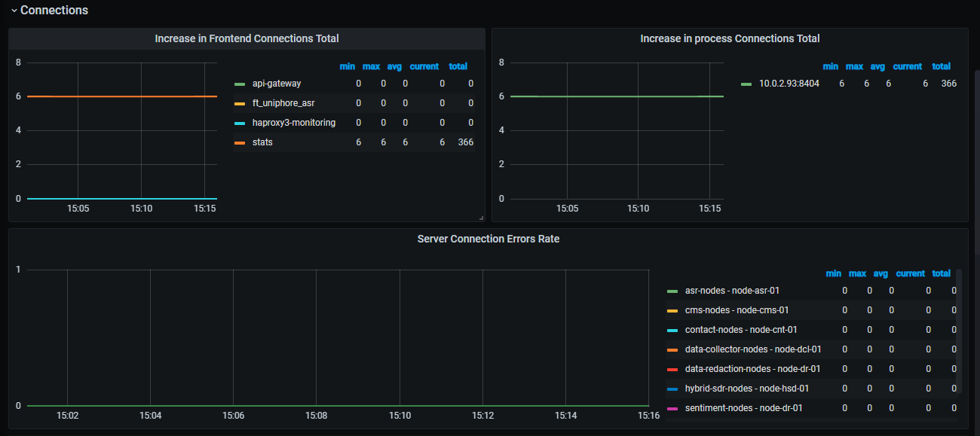Open the Server Connection Errors Rate panel title
This screenshot has width=980, height=436.
click(x=488, y=239)
